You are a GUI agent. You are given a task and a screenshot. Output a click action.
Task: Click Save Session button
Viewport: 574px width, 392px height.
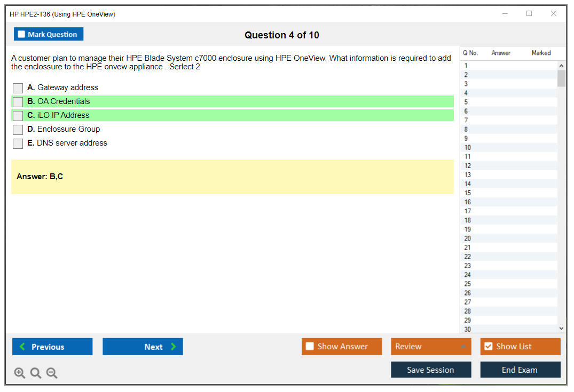[x=431, y=370]
